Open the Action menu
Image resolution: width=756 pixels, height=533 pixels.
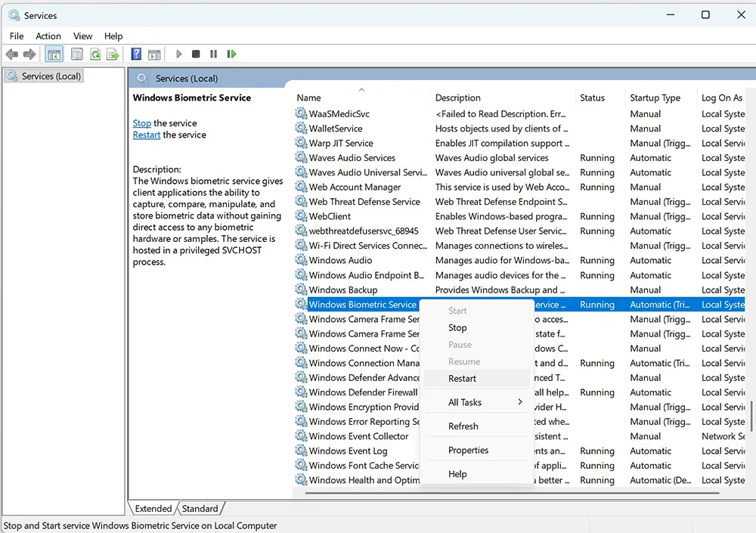[48, 36]
